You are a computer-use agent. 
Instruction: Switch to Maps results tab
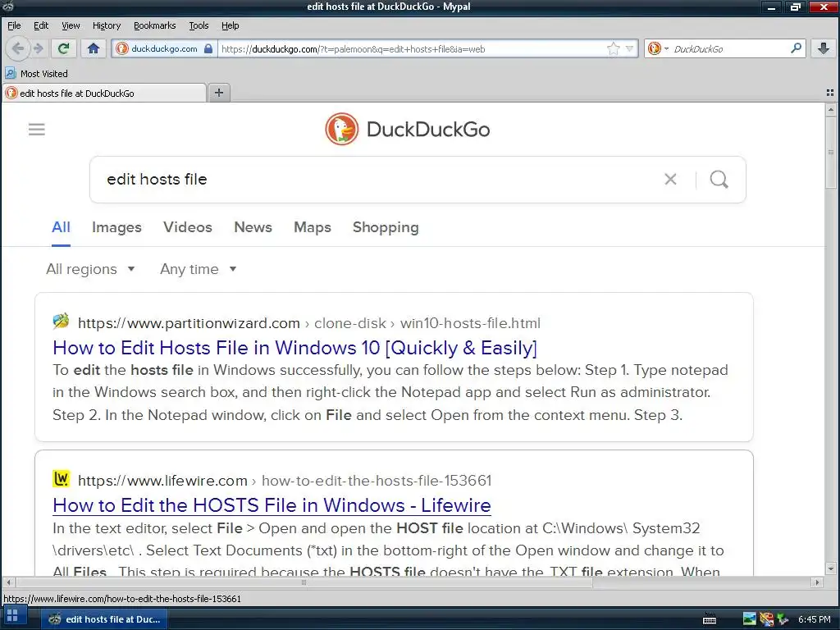pyautogui.click(x=313, y=227)
